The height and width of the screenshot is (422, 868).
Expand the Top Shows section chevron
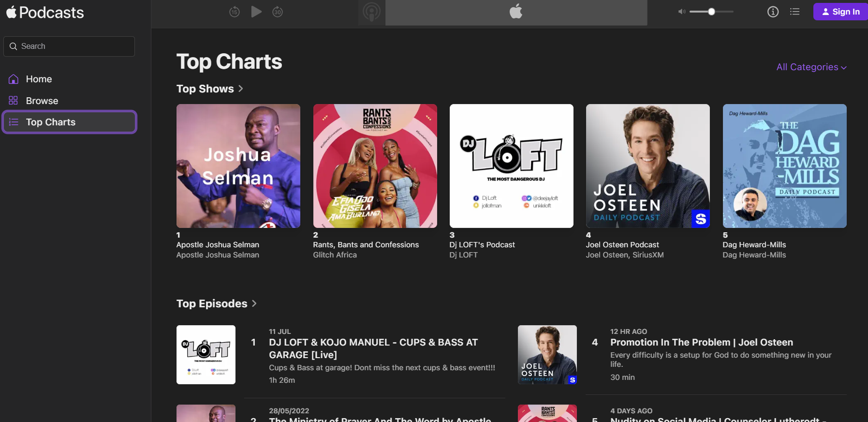[241, 89]
